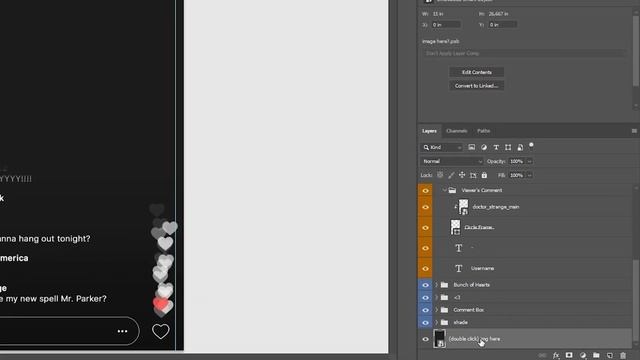Select the Comment Box group name
The height and width of the screenshot is (360, 640).
(x=469, y=310)
